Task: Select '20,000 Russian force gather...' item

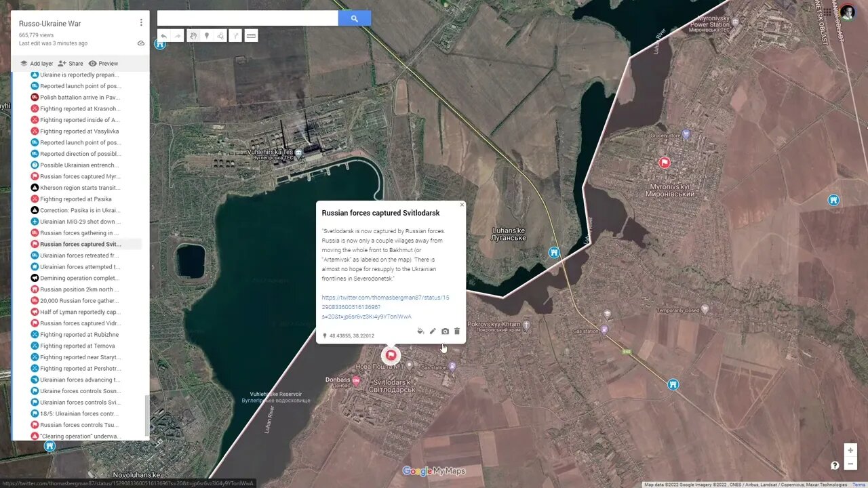Action: click(x=80, y=301)
